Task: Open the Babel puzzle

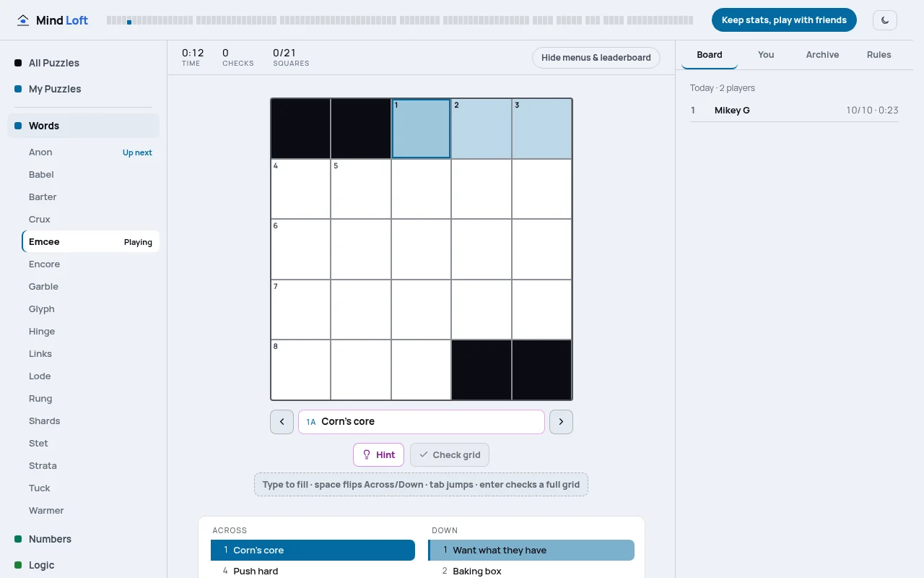Action: (90, 175)
